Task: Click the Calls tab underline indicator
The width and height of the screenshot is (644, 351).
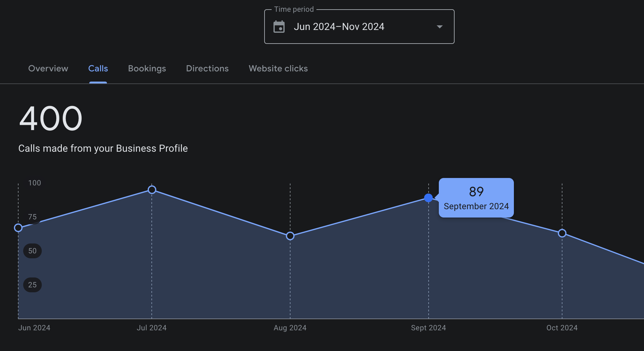Action: [x=98, y=82]
